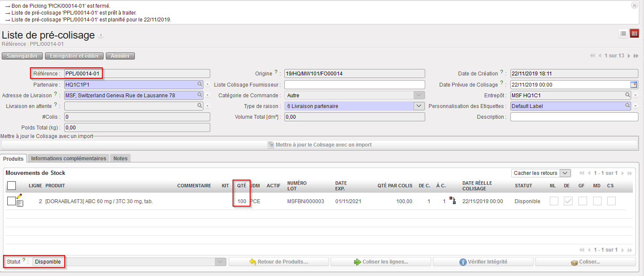The width and height of the screenshot is (644, 276).
Task: Click into the Description input field
Action: pyautogui.click(x=574, y=117)
